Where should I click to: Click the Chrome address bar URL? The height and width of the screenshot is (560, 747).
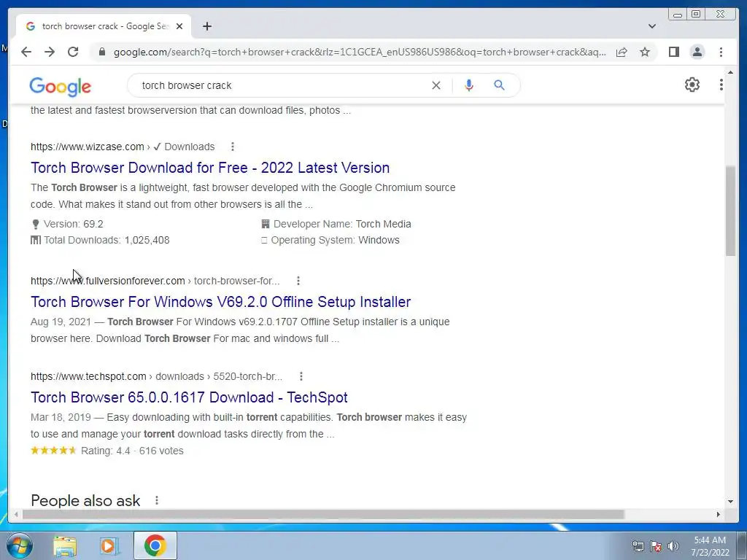coord(360,52)
